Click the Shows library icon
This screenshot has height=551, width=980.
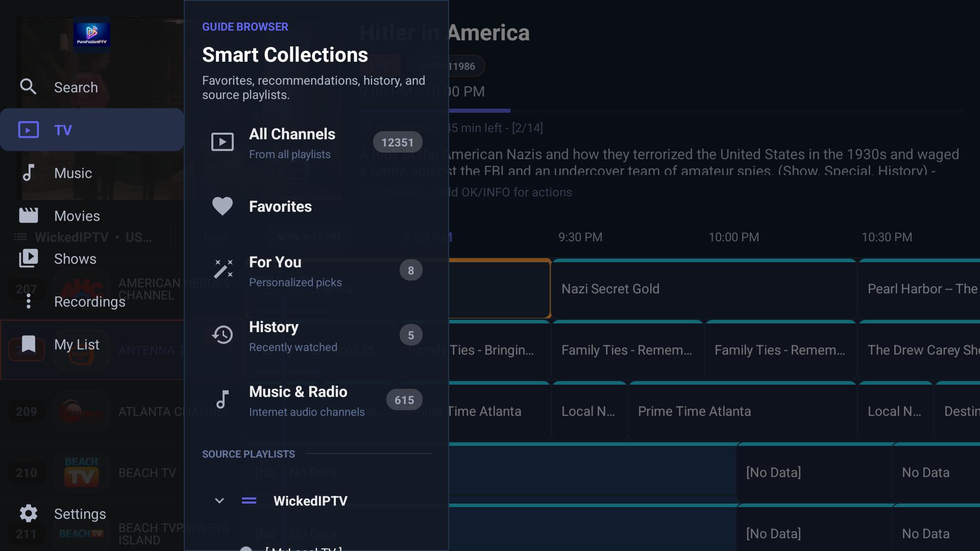28,258
